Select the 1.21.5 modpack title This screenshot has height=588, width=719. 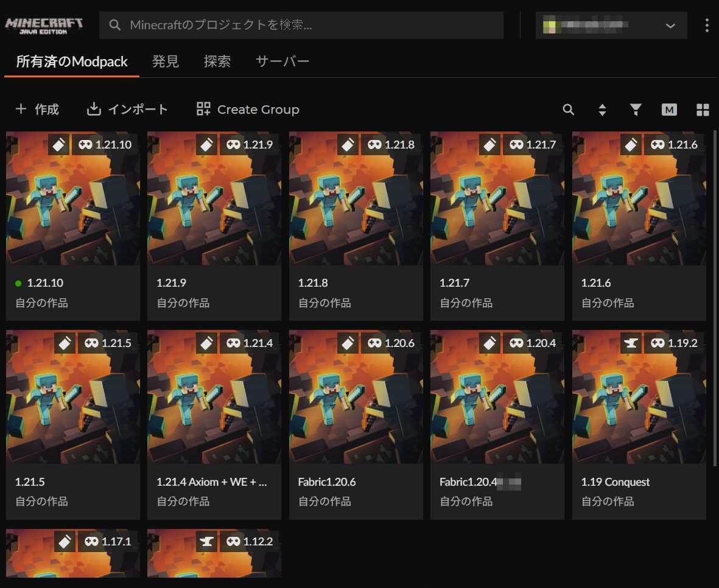(30, 481)
